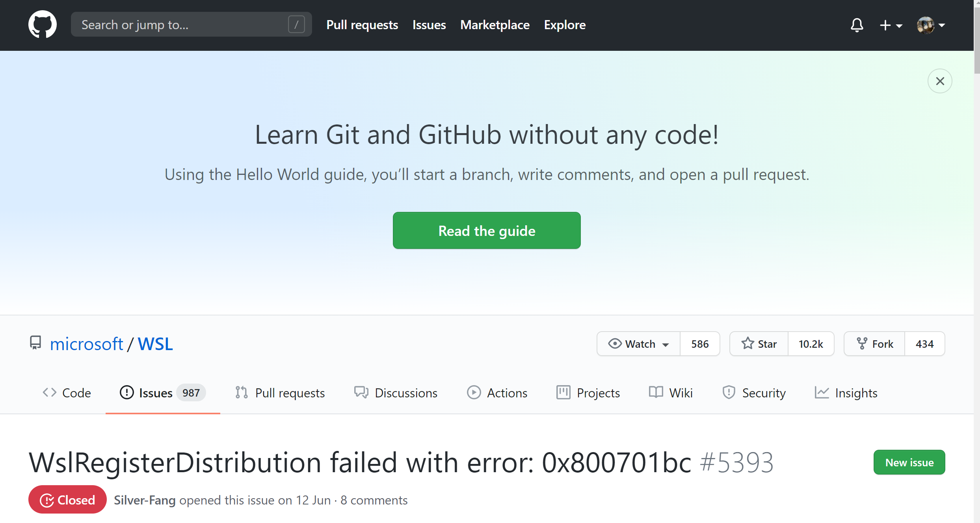Open the notifications bell
This screenshot has width=980, height=523.
pos(857,25)
